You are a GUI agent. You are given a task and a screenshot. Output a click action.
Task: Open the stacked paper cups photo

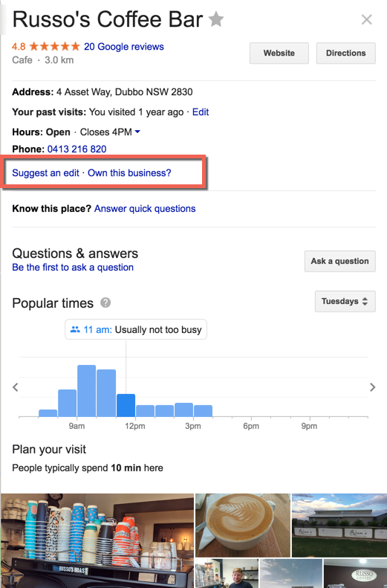(x=97, y=540)
